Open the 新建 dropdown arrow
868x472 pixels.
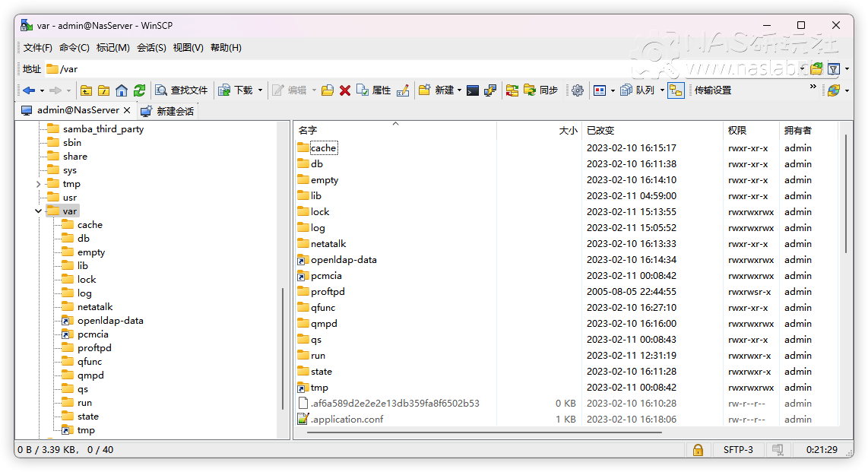[x=460, y=90]
